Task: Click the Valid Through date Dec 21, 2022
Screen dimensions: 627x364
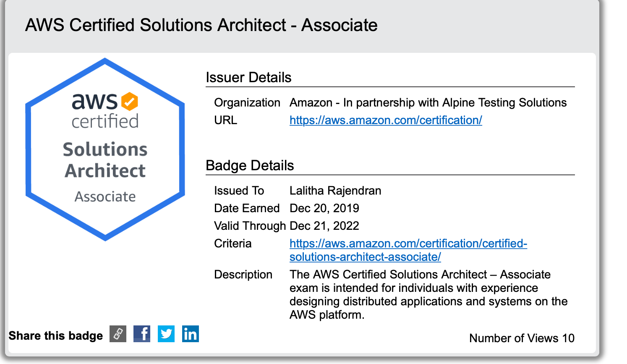Action: coord(324,226)
